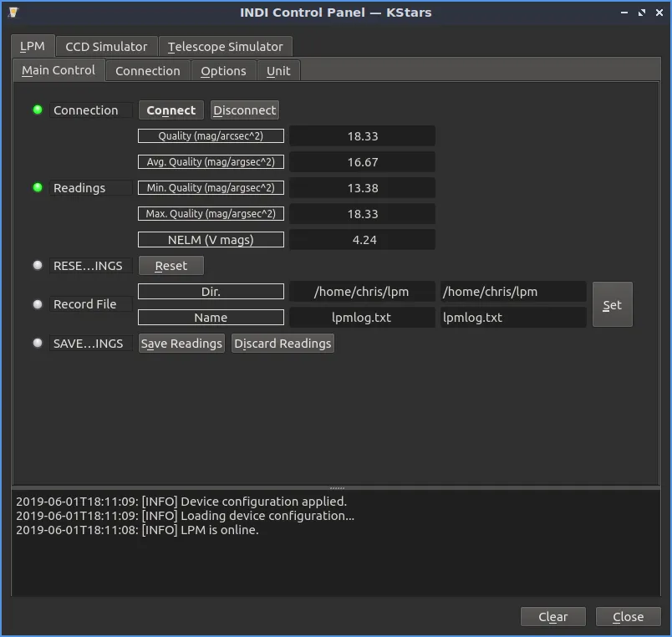Click the Min. Quality value 13.38
Screen dimensions: 672x637
[x=363, y=188]
